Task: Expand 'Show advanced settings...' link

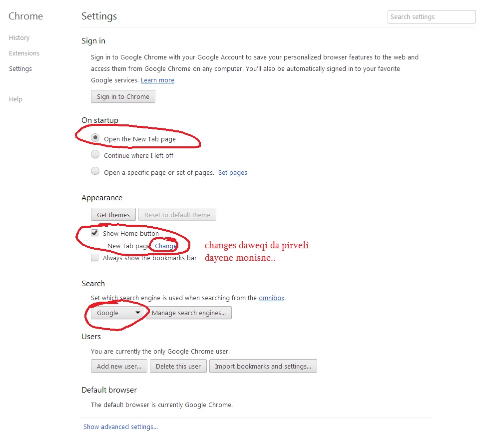Action: click(120, 427)
